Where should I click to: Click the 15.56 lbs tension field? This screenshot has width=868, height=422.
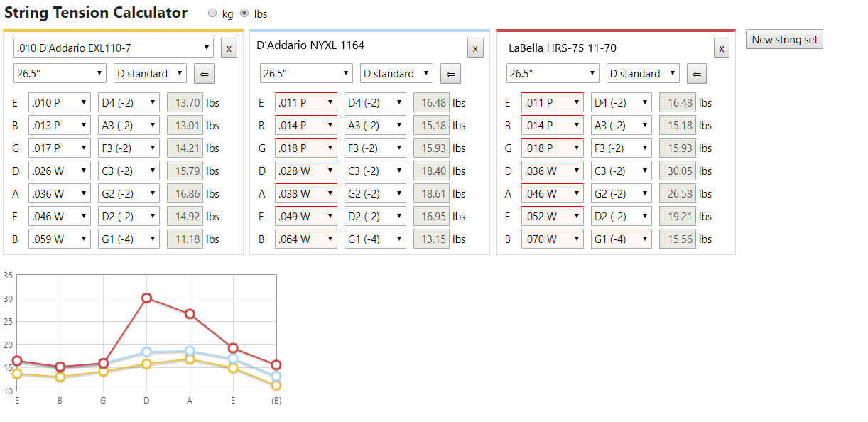click(678, 239)
